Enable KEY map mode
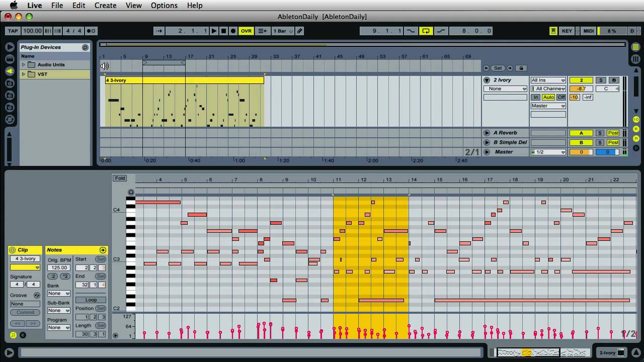Screen dimensions: 644x362 [567, 31]
